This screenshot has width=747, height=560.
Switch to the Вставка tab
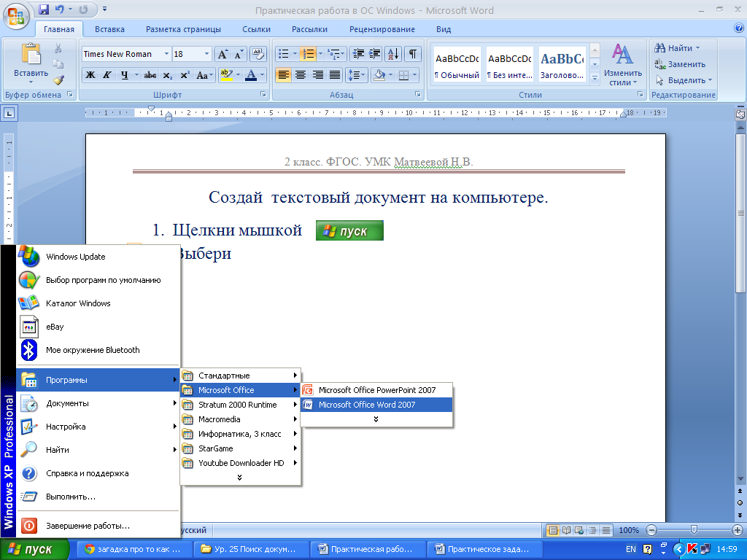pos(109,29)
